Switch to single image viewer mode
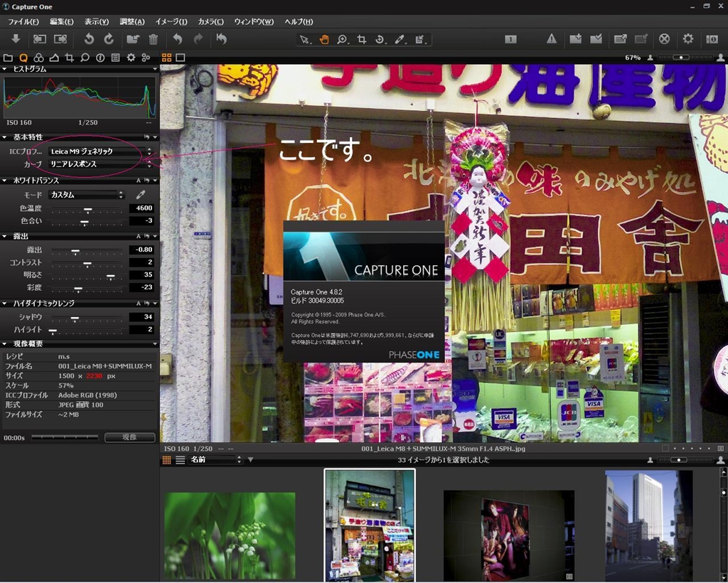Screen dimensions: 728x583 pyautogui.click(x=181, y=58)
